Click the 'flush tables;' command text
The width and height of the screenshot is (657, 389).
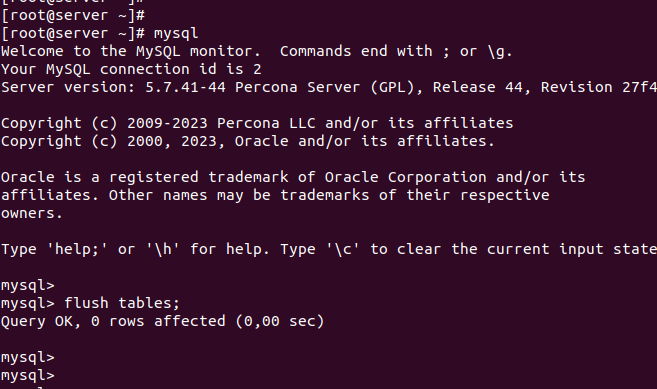[122, 303]
